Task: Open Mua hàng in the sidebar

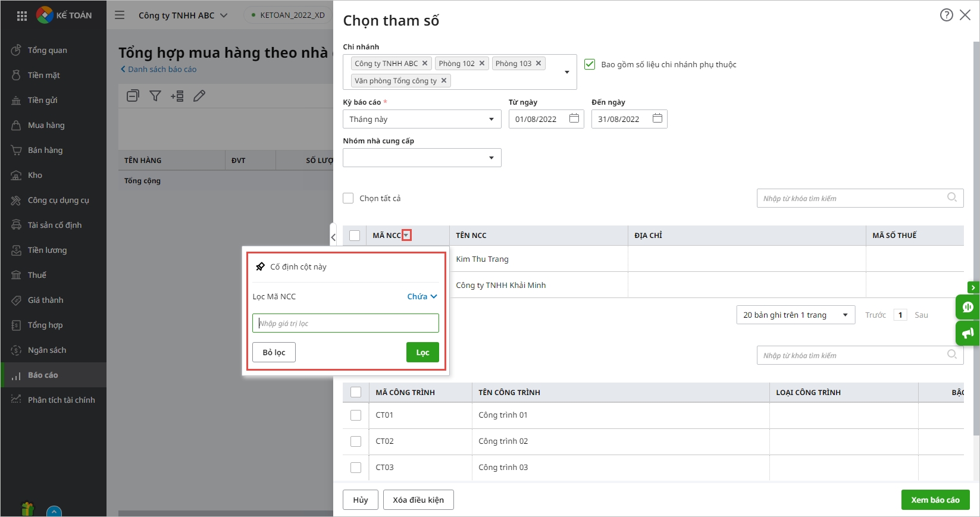Action: tap(46, 125)
